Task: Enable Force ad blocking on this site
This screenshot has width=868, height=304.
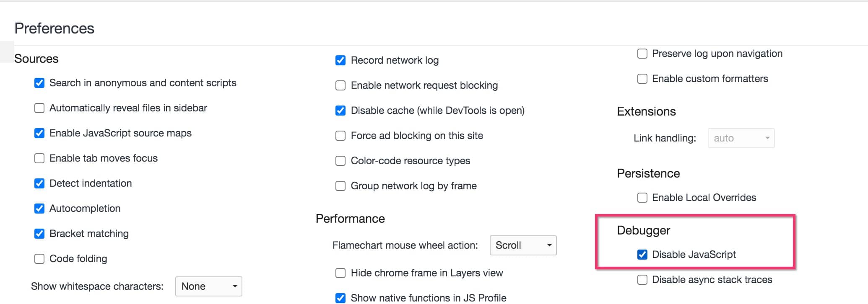Action: [340, 136]
